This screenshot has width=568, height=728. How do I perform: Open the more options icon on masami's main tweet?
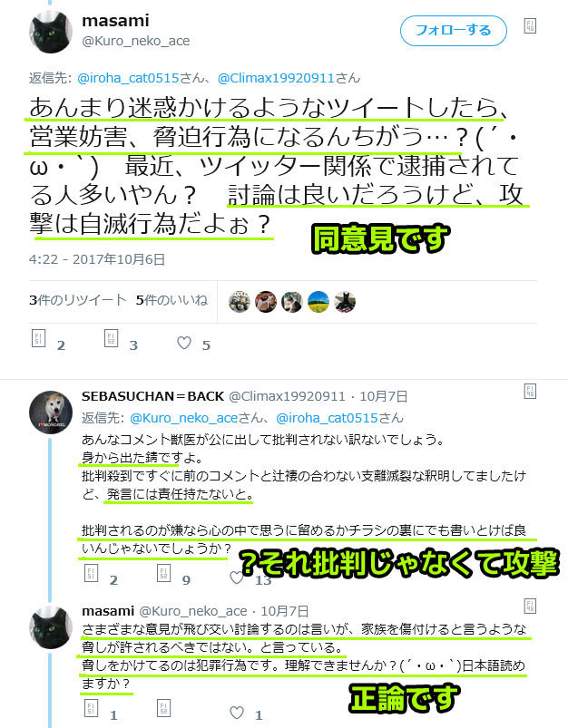tap(530, 25)
